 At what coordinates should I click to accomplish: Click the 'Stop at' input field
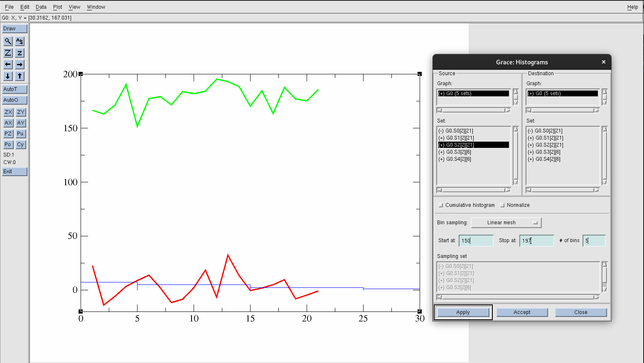(536, 240)
